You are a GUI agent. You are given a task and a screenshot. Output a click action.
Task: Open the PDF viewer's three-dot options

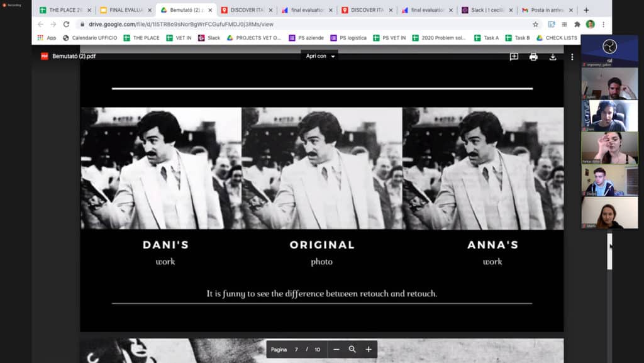pyautogui.click(x=572, y=57)
